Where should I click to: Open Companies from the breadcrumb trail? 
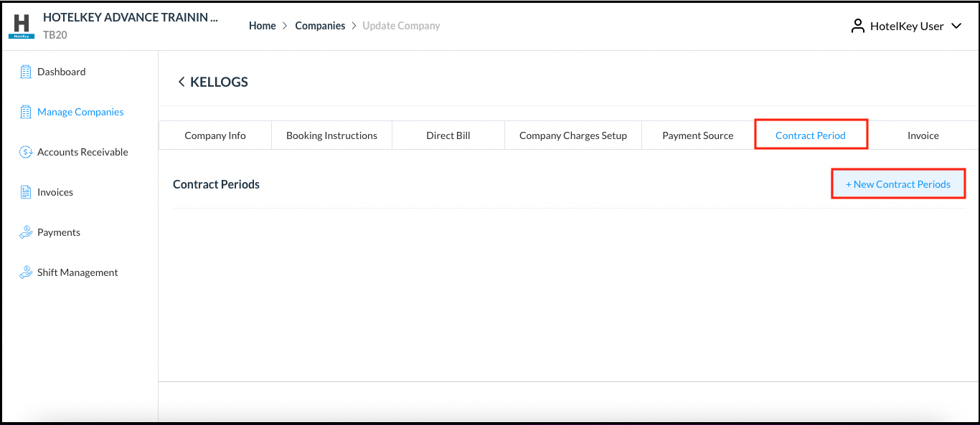coord(320,25)
